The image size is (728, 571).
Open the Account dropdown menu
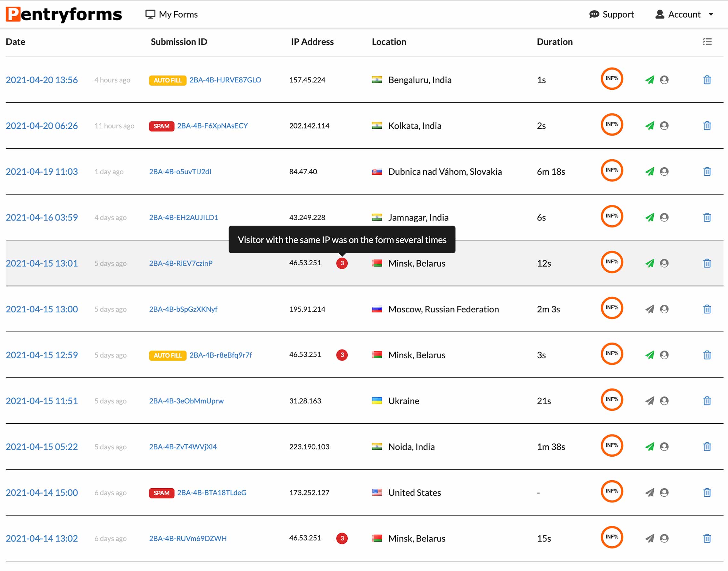(684, 14)
